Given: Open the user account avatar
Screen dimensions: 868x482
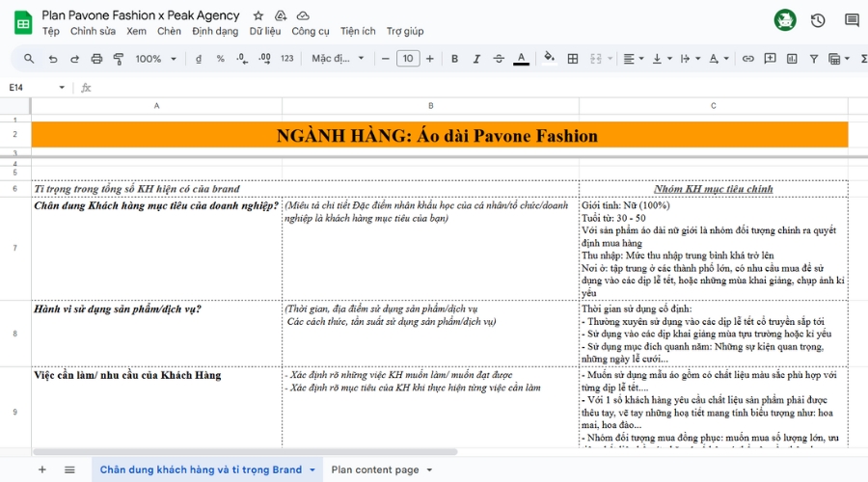Looking at the screenshot, I should point(784,20).
